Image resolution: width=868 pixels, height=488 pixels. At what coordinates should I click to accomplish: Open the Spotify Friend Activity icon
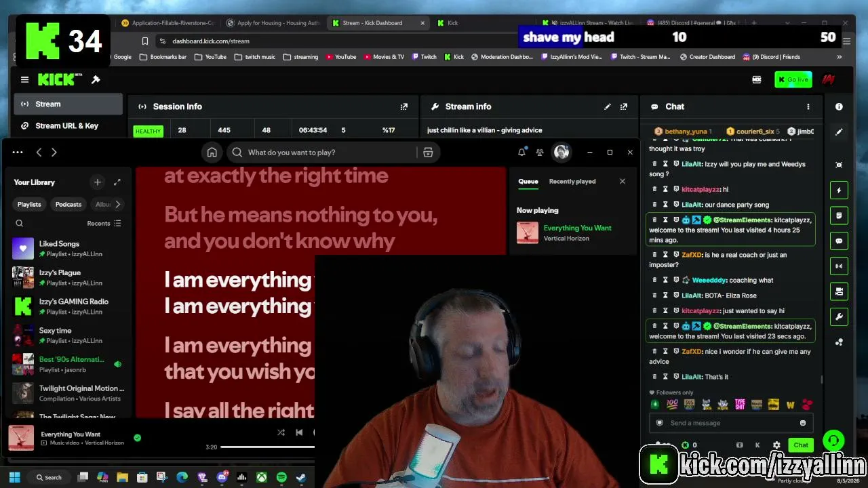(x=540, y=152)
